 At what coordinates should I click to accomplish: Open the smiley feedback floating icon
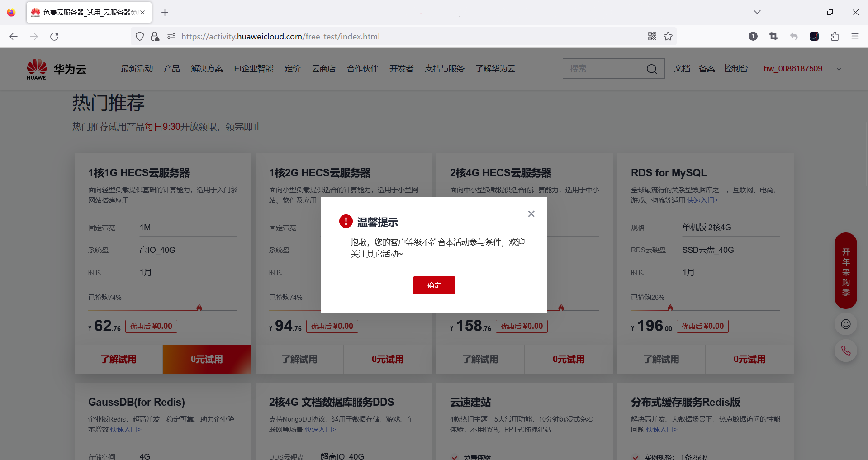(x=845, y=324)
